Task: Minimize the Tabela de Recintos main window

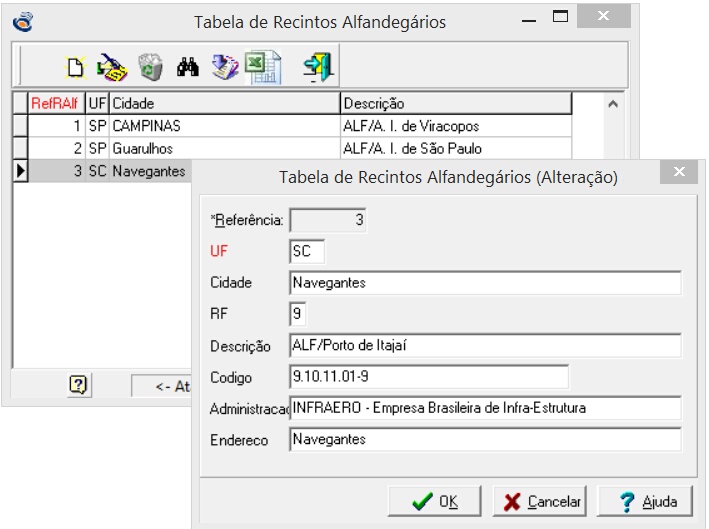Action: [x=529, y=20]
